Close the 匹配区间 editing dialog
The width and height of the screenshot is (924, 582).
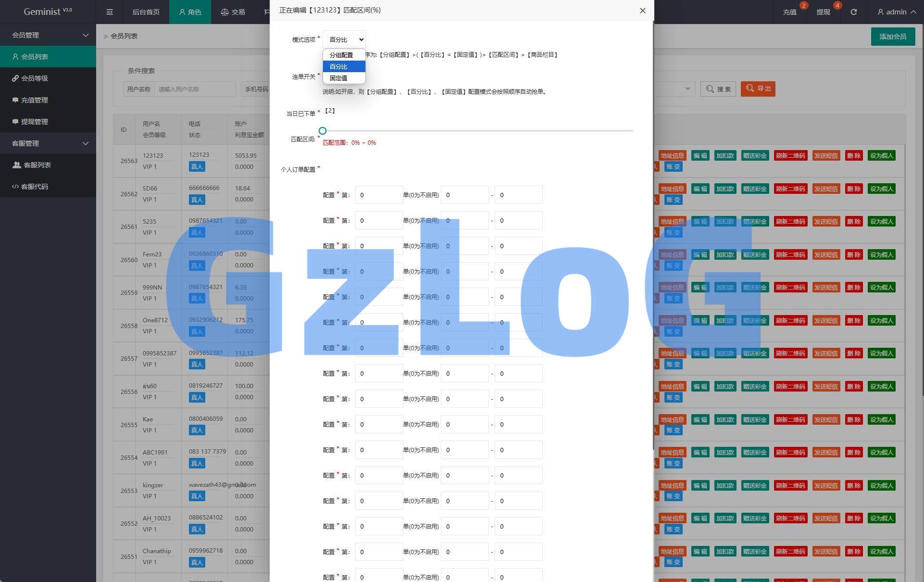tap(642, 11)
